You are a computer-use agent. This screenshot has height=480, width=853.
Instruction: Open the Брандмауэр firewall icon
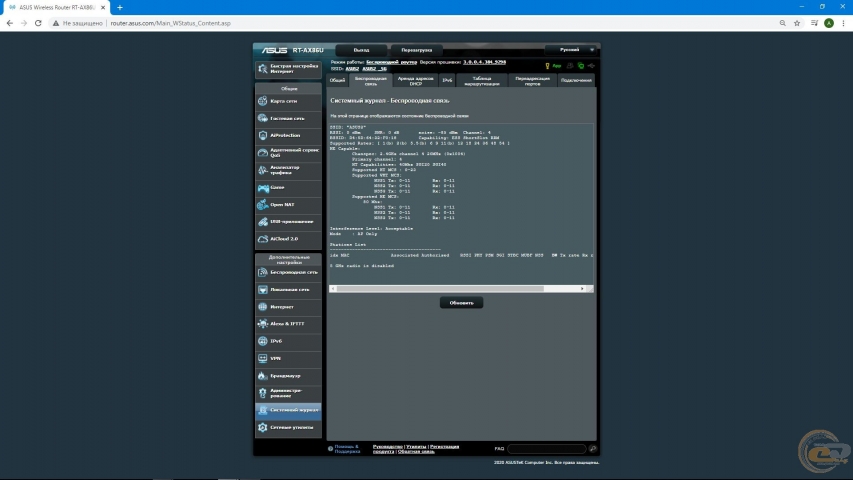[263, 376]
